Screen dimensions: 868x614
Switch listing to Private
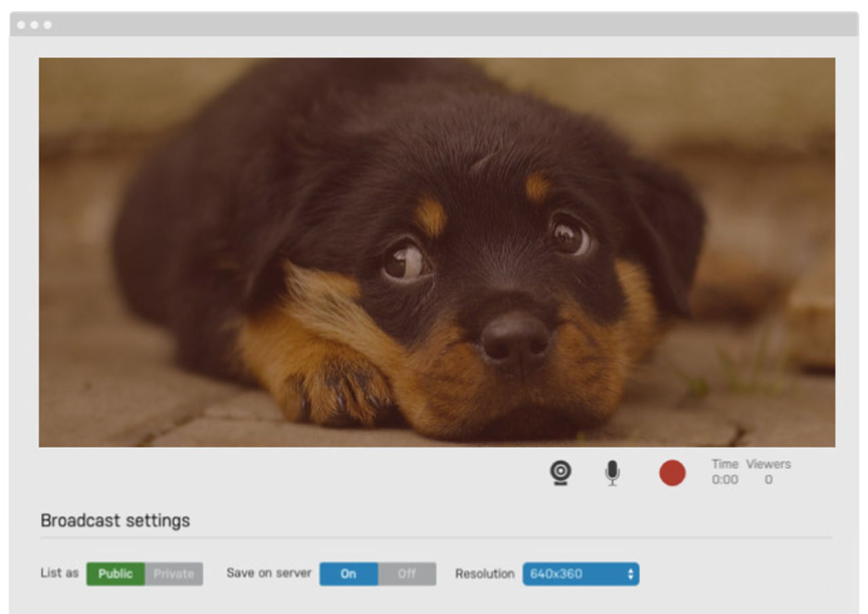pyautogui.click(x=174, y=574)
